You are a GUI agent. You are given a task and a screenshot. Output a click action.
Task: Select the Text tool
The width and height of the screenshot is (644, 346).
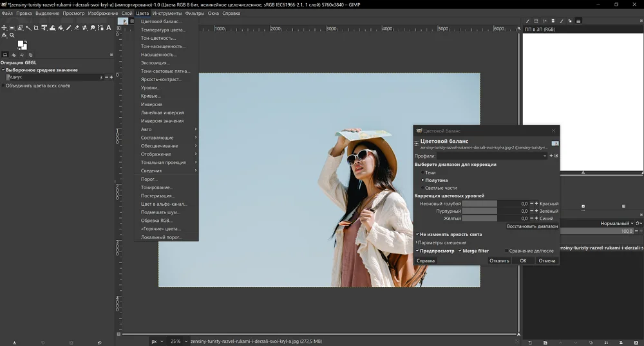(x=109, y=28)
